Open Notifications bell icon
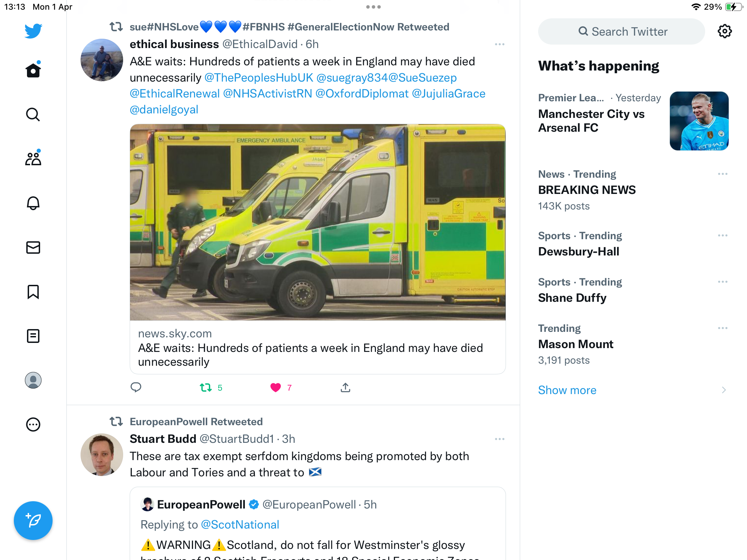Viewport: 747px width, 560px height. [33, 203]
